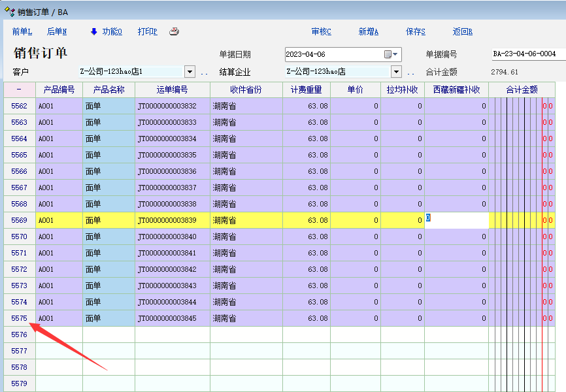Save the order with 保存
566x392 pixels.
pos(415,31)
